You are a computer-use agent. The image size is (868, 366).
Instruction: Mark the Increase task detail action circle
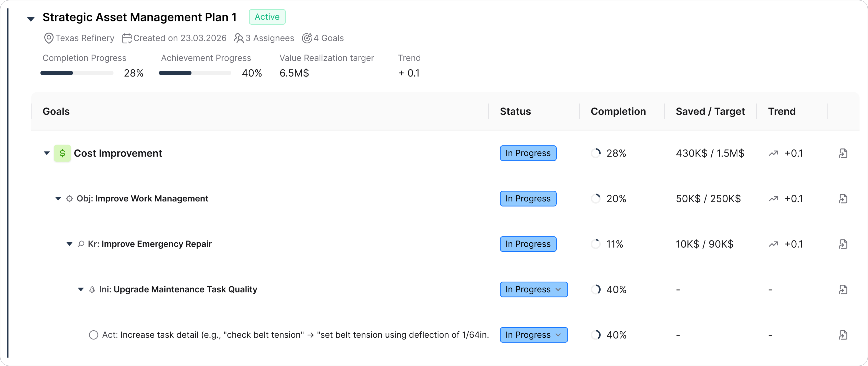[x=93, y=335]
